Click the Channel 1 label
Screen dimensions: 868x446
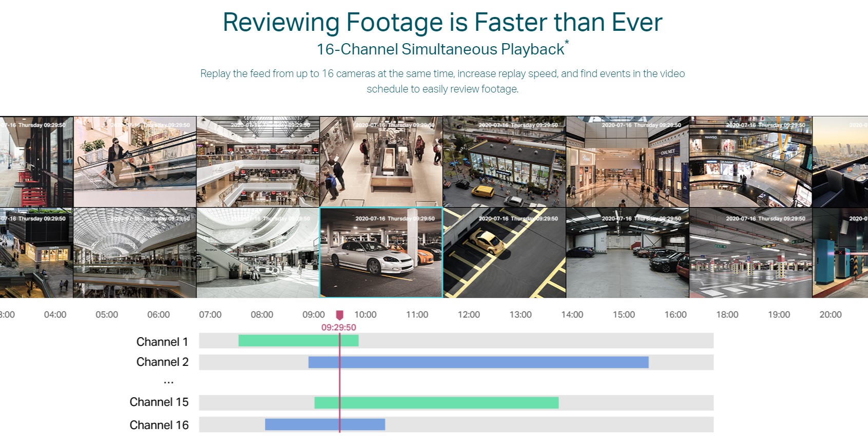(162, 342)
